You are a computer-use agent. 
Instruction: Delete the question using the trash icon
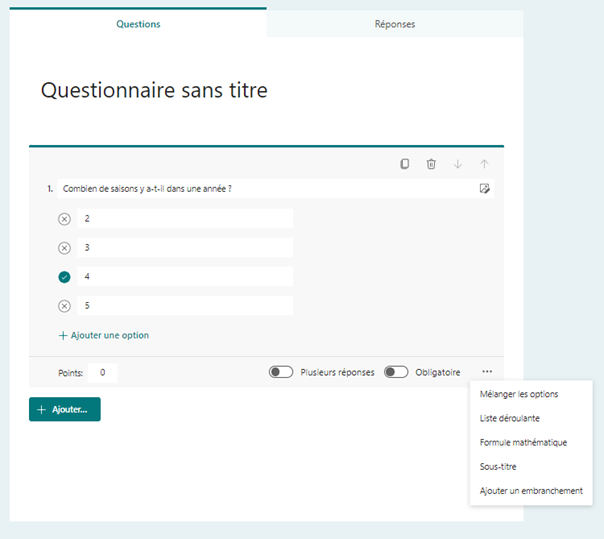click(431, 164)
